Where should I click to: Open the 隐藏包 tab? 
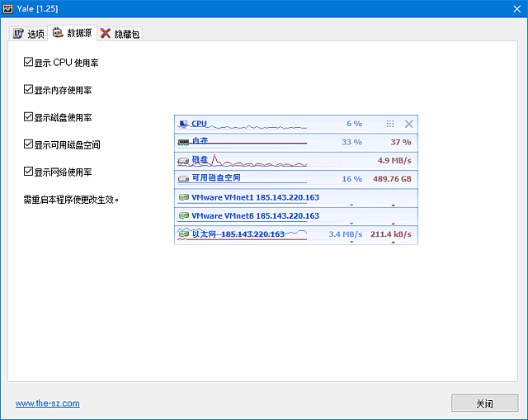pyautogui.click(x=120, y=34)
